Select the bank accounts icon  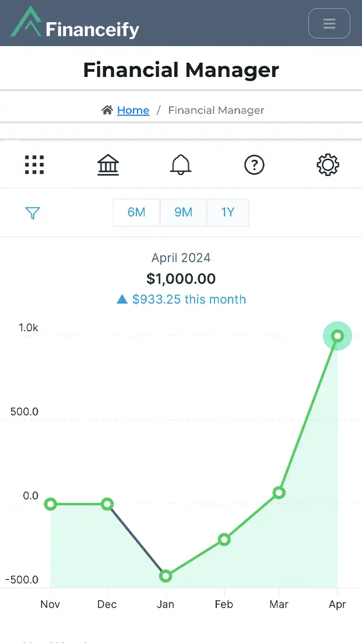[x=108, y=165]
